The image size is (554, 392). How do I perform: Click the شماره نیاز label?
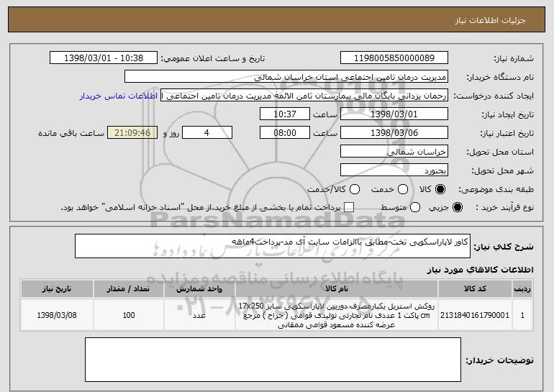(514, 58)
